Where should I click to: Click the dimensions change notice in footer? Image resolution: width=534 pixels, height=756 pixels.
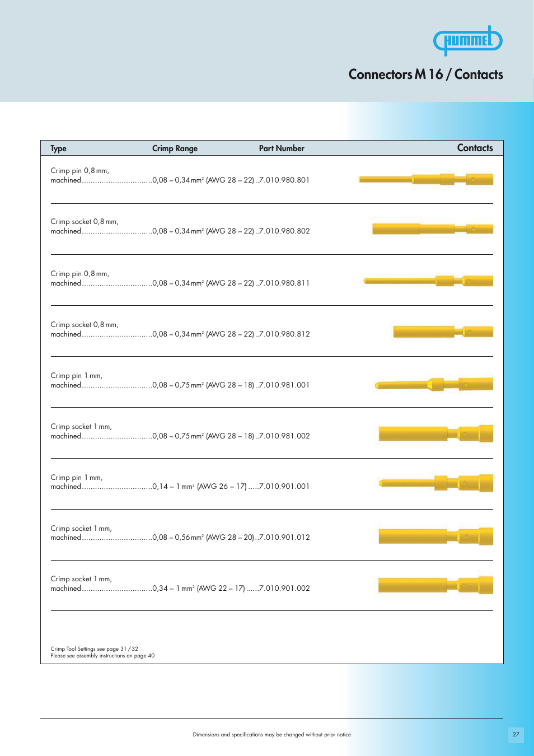click(272, 735)
